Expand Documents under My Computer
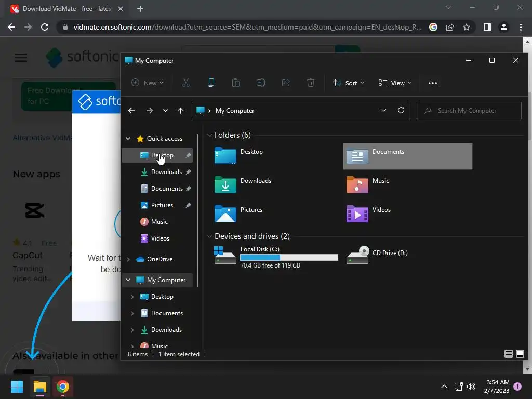 click(x=132, y=313)
